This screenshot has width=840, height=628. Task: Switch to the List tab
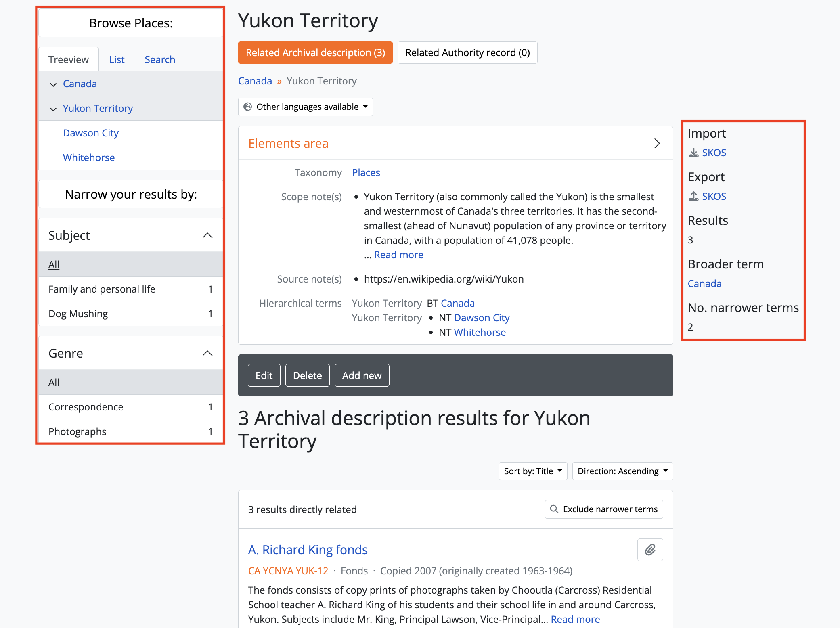[117, 59]
